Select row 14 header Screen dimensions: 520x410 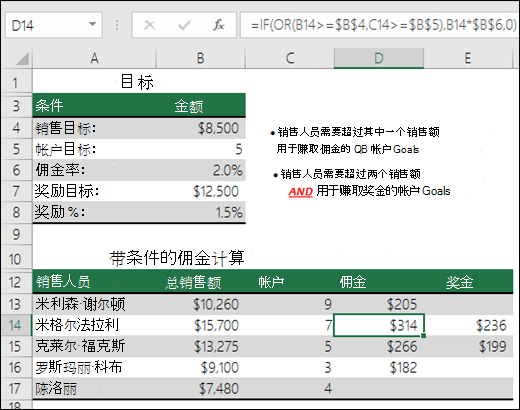pyautogui.click(x=16, y=325)
